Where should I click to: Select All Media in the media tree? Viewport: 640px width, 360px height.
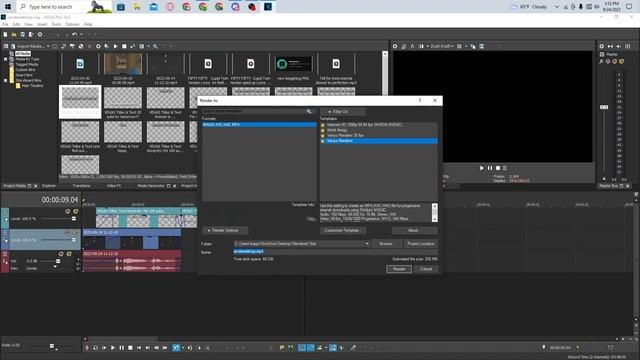(23, 54)
